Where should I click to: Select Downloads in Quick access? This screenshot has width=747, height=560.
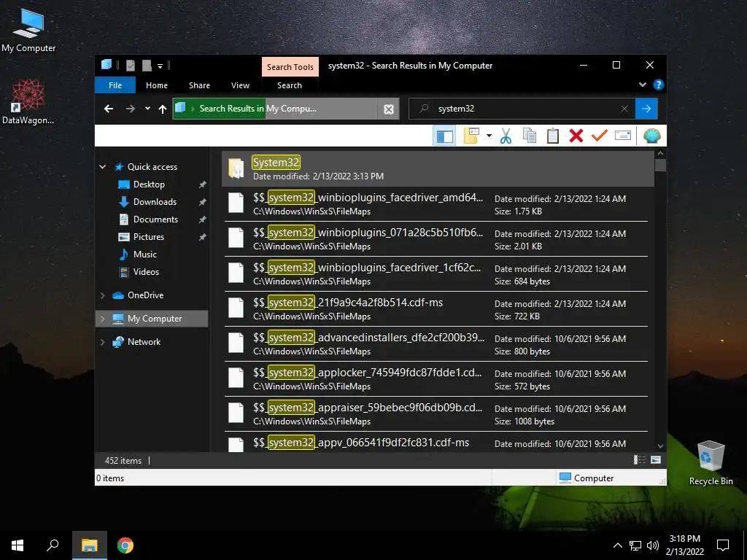(155, 202)
